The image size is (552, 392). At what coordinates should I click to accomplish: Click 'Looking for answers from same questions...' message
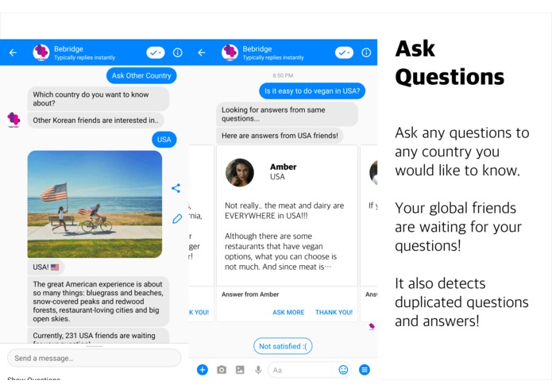[287, 114]
